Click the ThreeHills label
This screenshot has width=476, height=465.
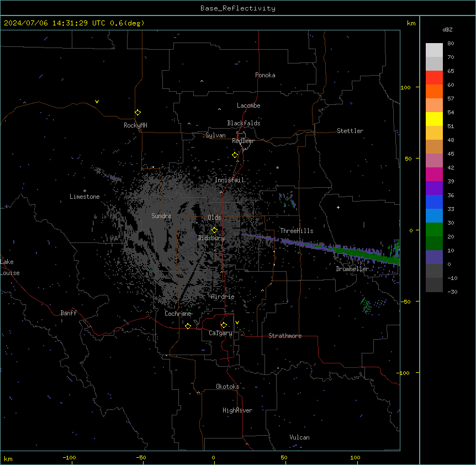[x=297, y=231]
